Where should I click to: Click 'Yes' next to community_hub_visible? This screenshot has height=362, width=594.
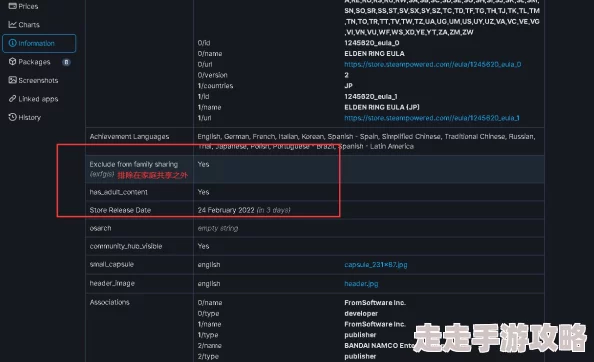click(x=203, y=246)
